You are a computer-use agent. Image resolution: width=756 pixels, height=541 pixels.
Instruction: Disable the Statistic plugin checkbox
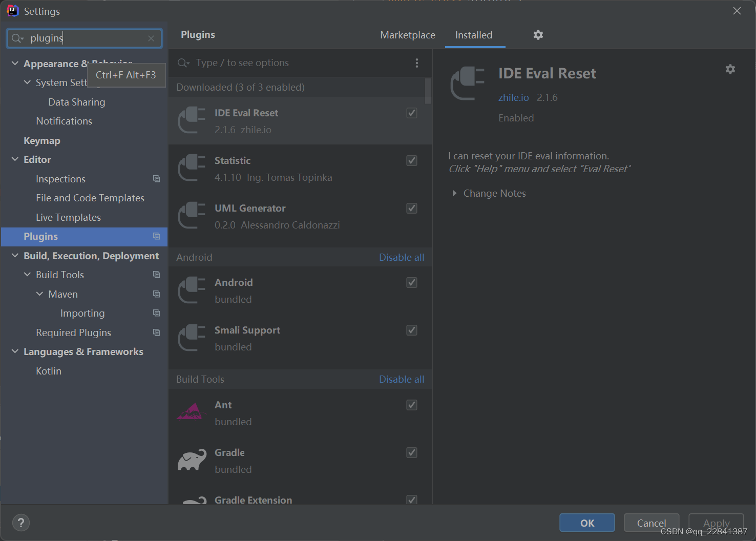412,160
